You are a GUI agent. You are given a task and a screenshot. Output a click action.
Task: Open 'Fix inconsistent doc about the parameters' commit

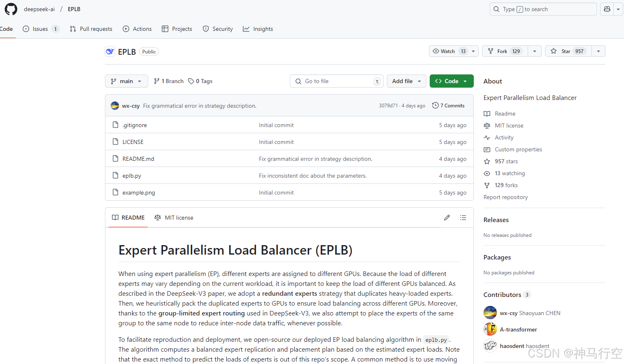point(313,176)
